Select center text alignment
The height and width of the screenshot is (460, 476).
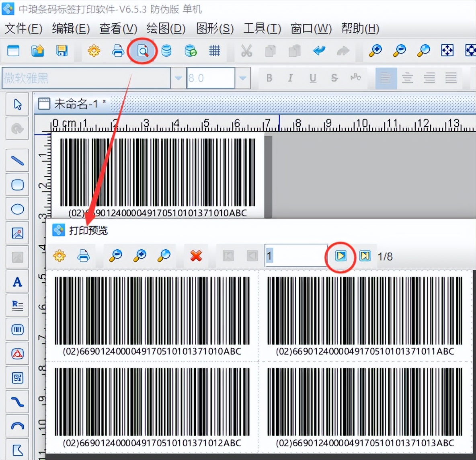pos(407,78)
